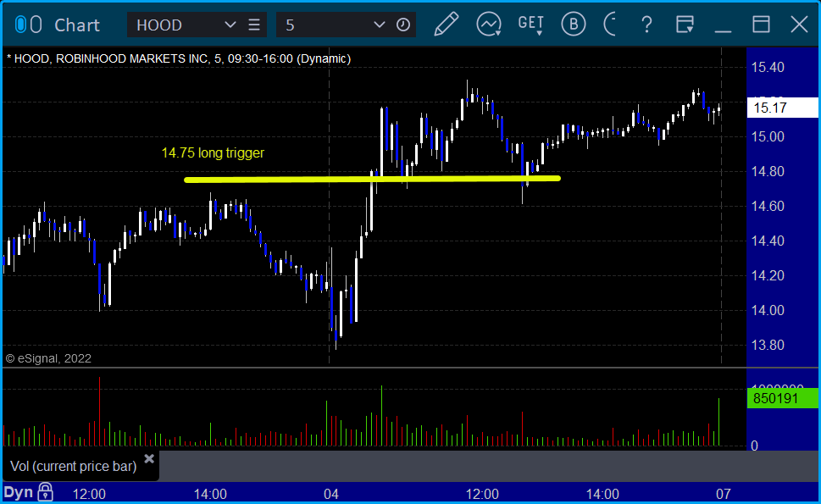821x504 pixels.
Task: Click the chart title "HOOD, ROBINHOOD MARKETS INC"
Action: [111, 58]
